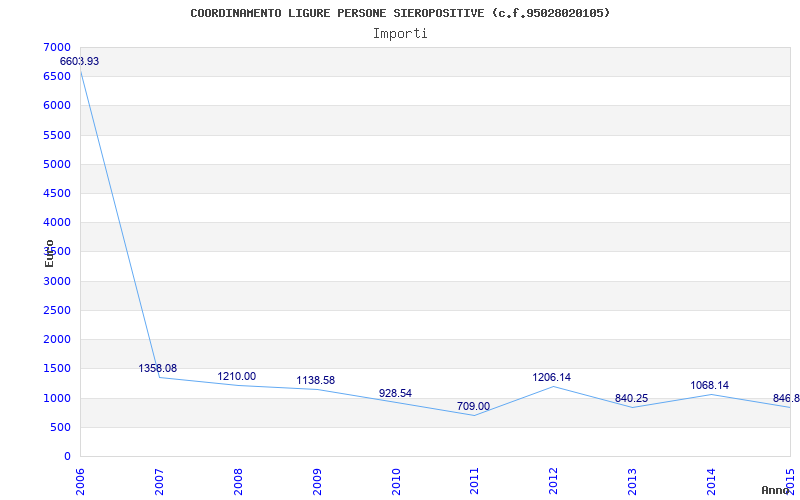Click the 7000 y-axis tick label
Image resolution: width=800 pixels, height=500 pixels.
58,47
